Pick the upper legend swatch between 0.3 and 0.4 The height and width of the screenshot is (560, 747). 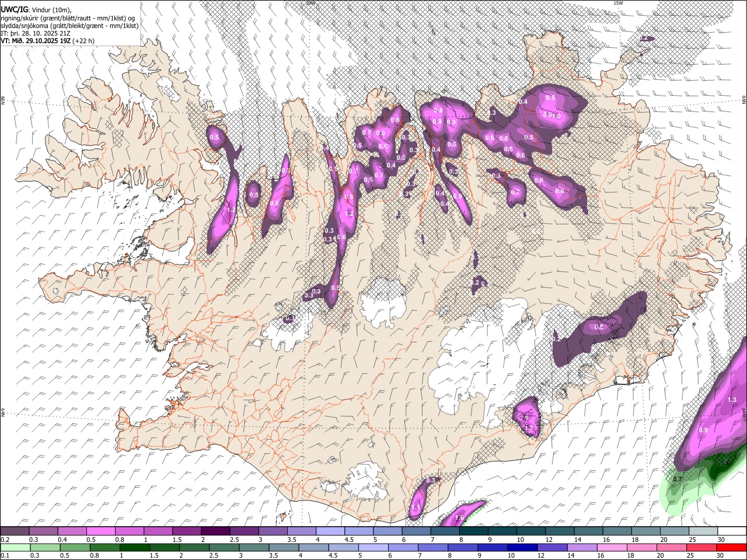pyautogui.click(x=43, y=531)
